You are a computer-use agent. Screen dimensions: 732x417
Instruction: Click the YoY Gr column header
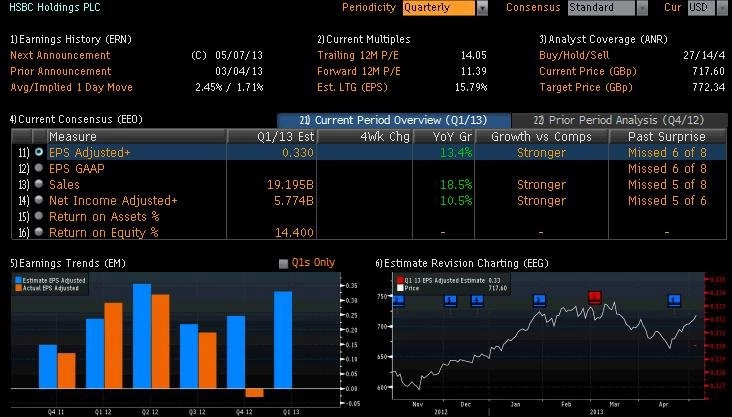coord(443,136)
